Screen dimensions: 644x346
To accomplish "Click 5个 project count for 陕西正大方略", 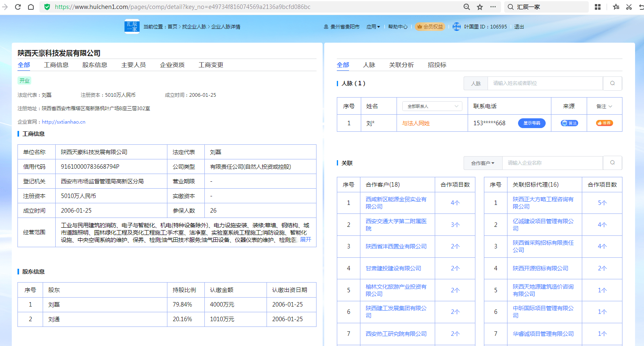I will [x=602, y=203].
